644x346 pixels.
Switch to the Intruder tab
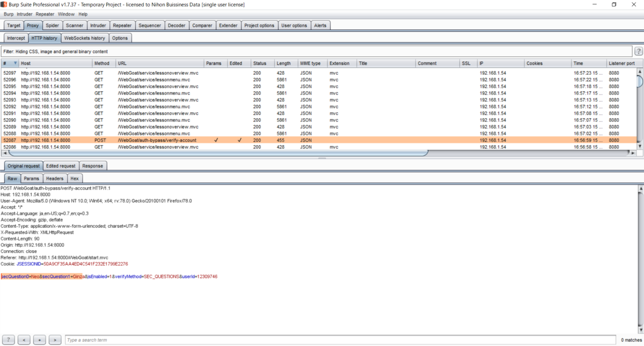pos(98,25)
